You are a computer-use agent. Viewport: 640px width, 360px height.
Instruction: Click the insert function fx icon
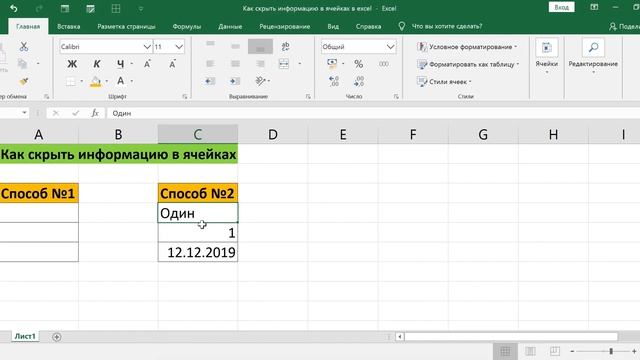pos(95,113)
